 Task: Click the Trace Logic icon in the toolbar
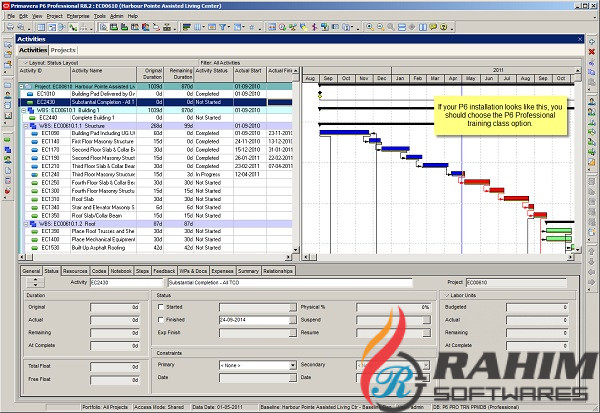pos(156,27)
